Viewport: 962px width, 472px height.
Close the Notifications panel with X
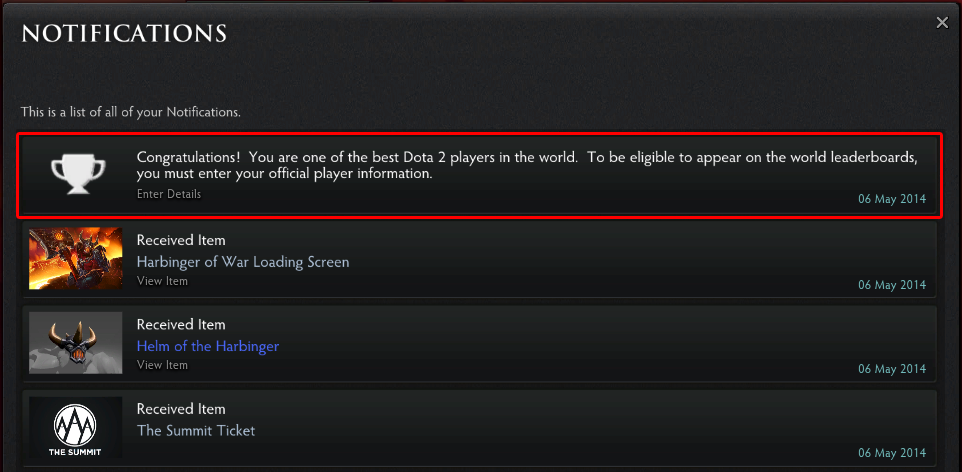942,23
